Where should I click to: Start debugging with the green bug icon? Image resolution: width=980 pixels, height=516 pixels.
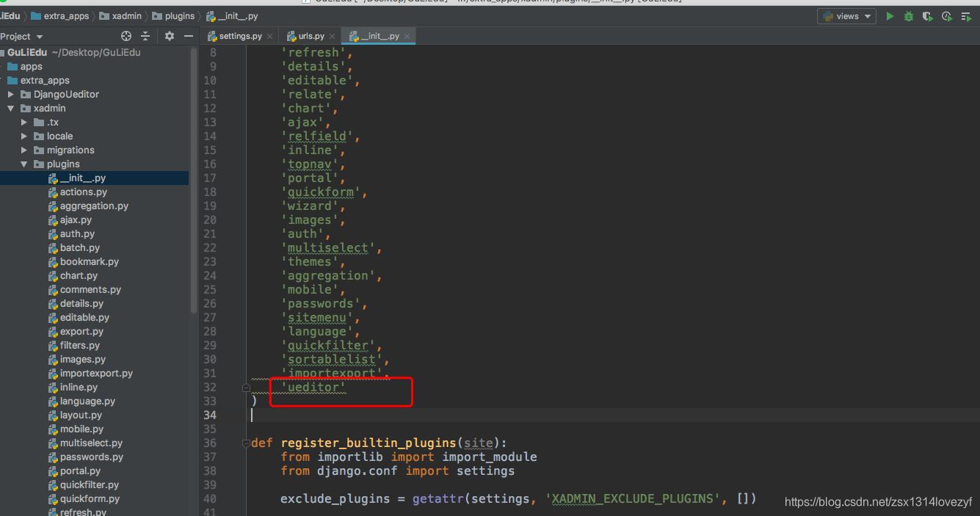pyautogui.click(x=909, y=16)
